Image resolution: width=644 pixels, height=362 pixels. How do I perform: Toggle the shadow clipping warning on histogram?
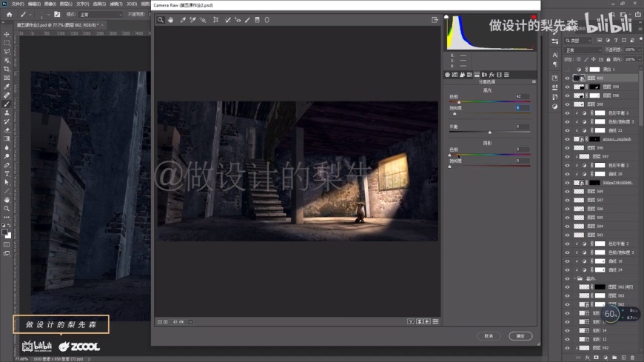click(446, 17)
